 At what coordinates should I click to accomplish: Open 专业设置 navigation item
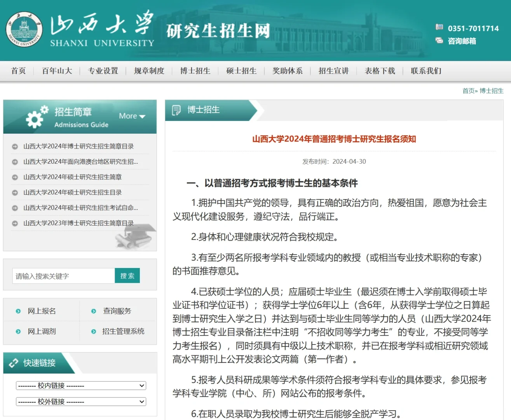(x=103, y=71)
